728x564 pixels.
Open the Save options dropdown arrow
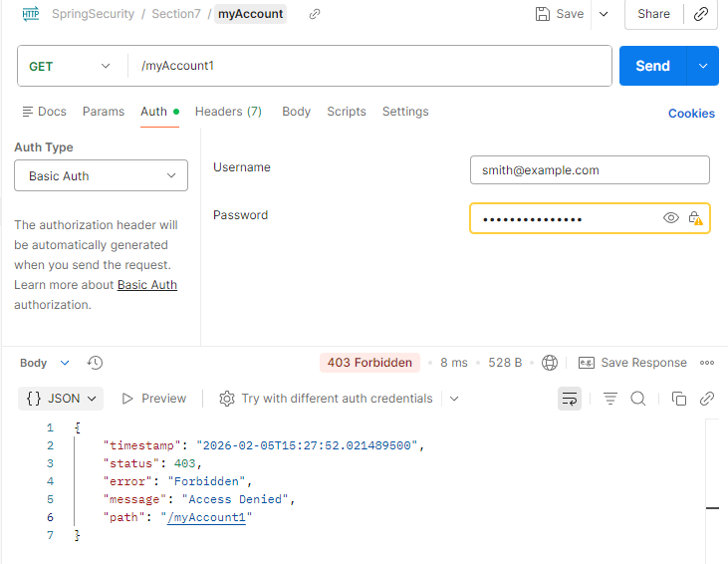click(x=604, y=14)
